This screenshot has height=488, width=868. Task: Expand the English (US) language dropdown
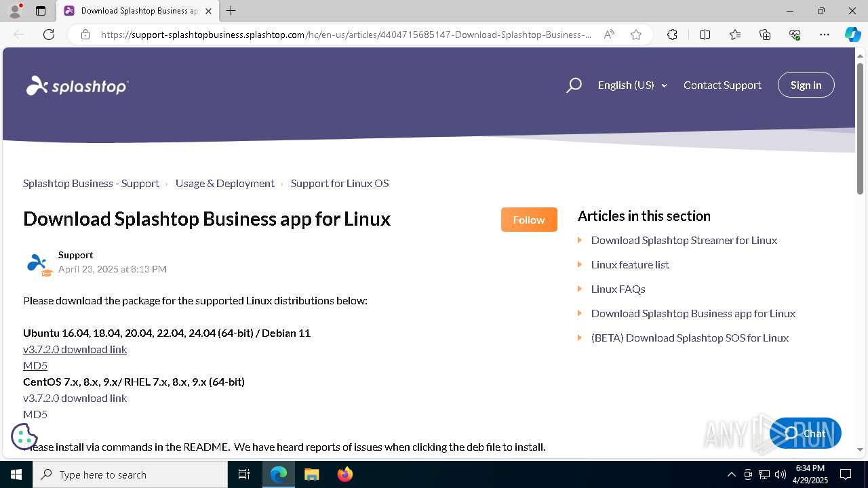click(632, 85)
